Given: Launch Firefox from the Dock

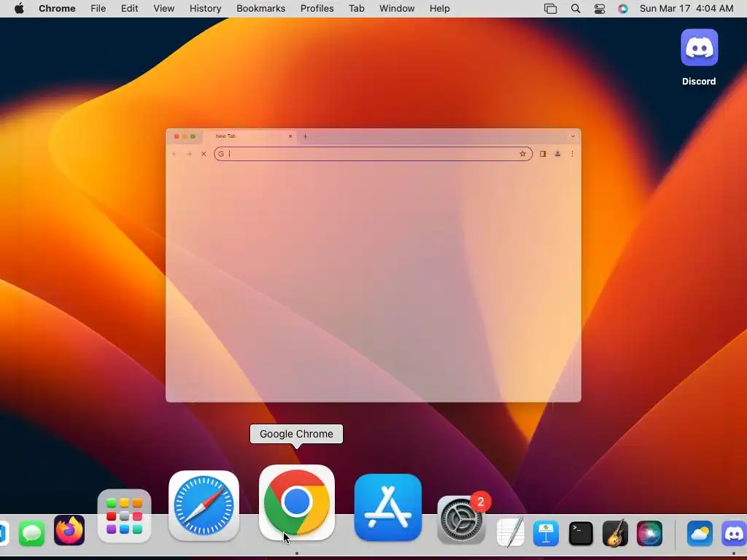Looking at the screenshot, I should click(69, 530).
